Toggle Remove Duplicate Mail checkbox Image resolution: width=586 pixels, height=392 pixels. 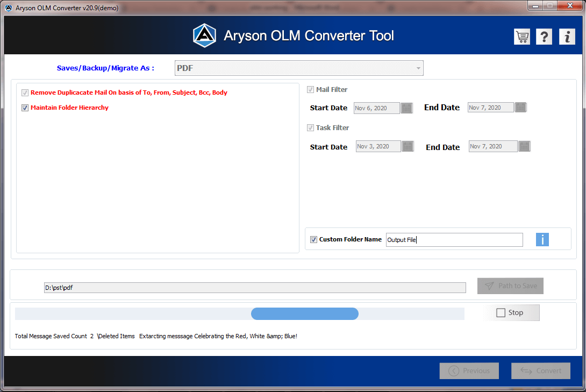pos(25,92)
